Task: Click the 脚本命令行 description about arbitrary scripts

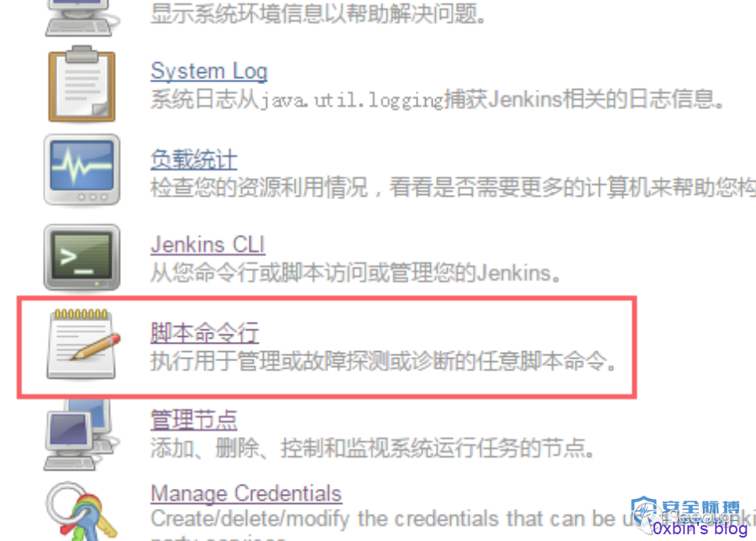Action: (x=383, y=360)
